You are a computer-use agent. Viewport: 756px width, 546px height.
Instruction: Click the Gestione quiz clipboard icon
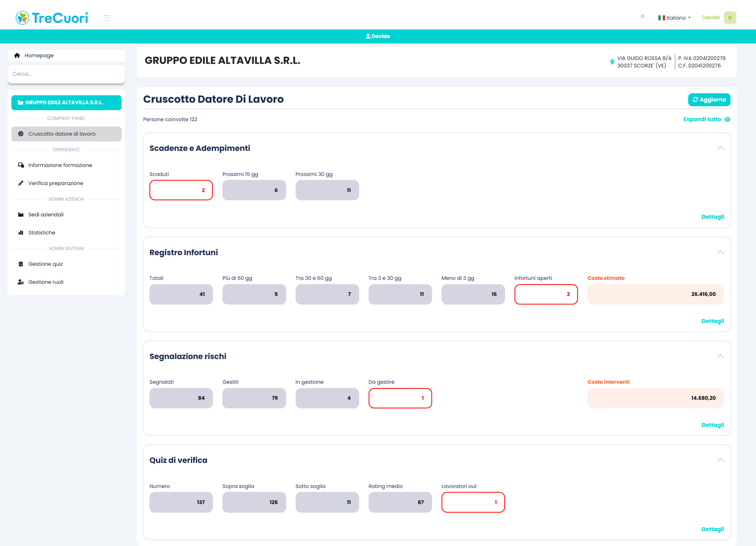[x=21, y=264]
